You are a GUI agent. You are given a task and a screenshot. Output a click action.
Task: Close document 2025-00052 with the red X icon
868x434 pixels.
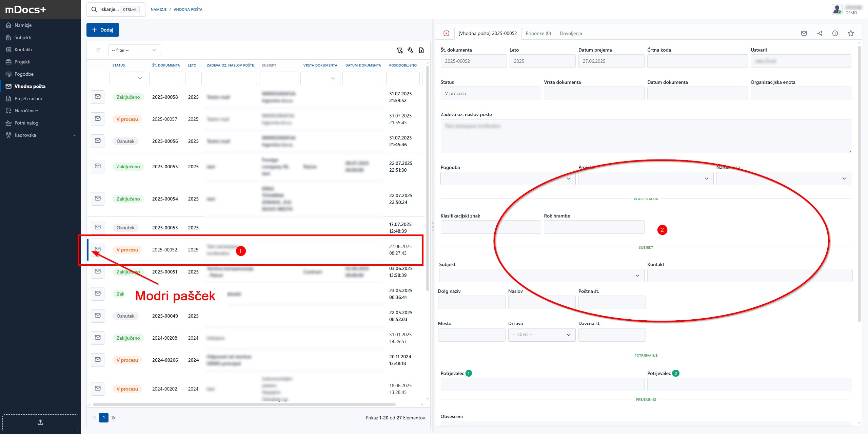[446, 33]
